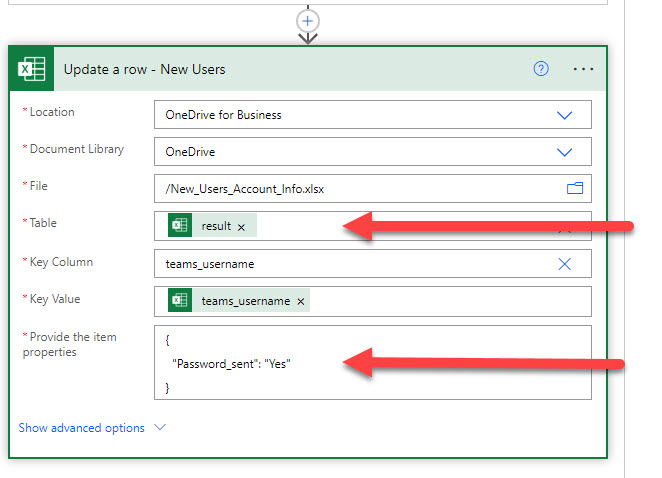Open the folder picker in File field

point(574,188)
